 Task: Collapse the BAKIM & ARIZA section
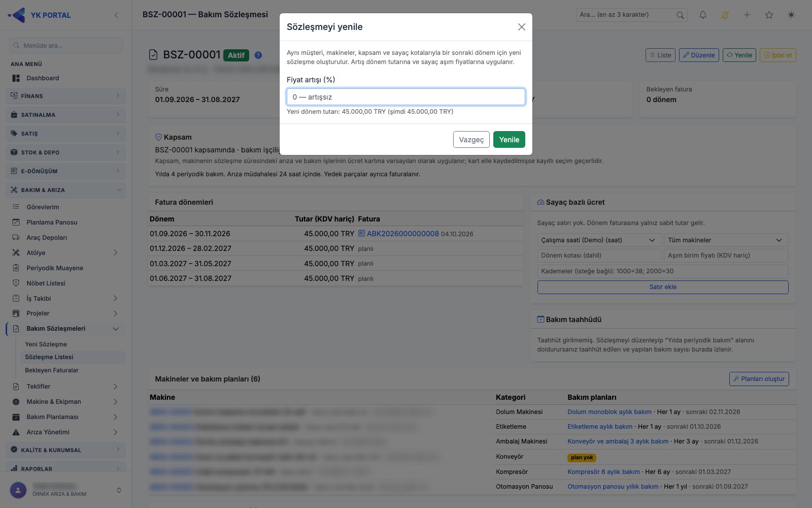tap(66, 190)
